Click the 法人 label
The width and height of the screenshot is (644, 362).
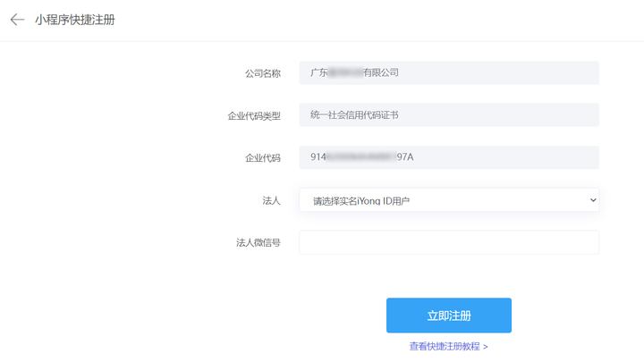[272, 201]
